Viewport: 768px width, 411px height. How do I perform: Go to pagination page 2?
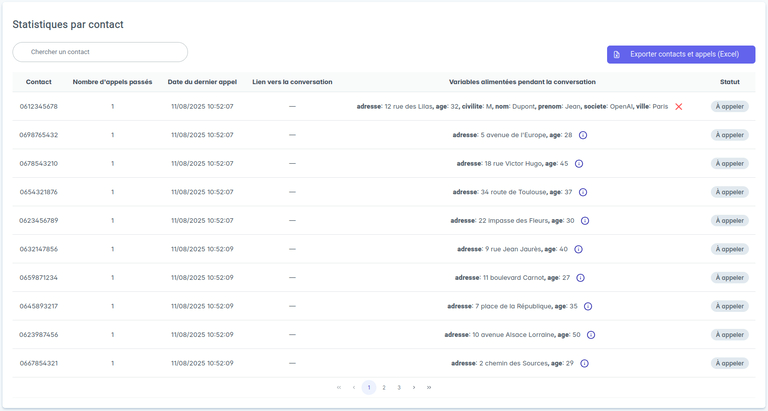[384, 387]
